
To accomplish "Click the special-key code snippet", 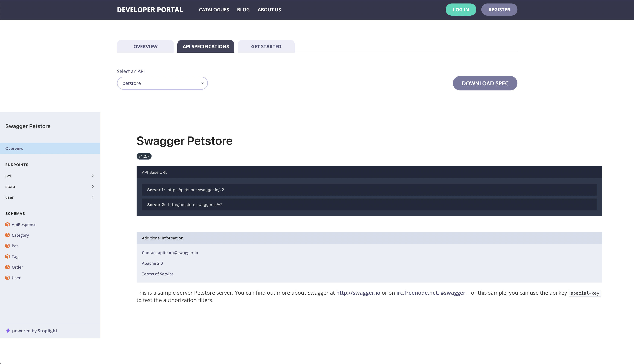I will click(584, 293).
